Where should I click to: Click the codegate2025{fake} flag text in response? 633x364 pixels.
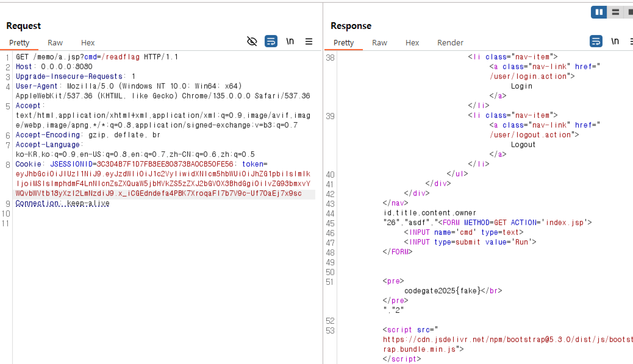(x=442, y=291)
